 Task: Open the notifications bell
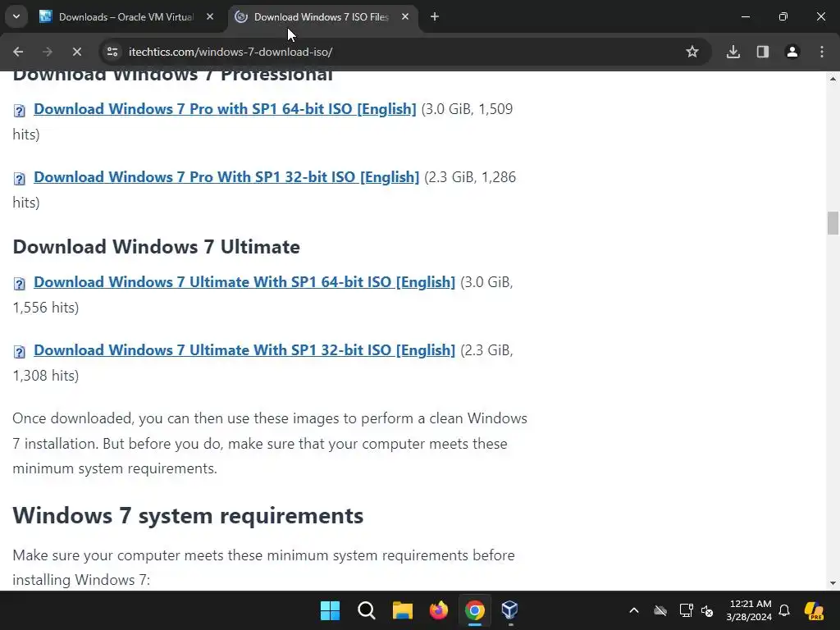784,610
